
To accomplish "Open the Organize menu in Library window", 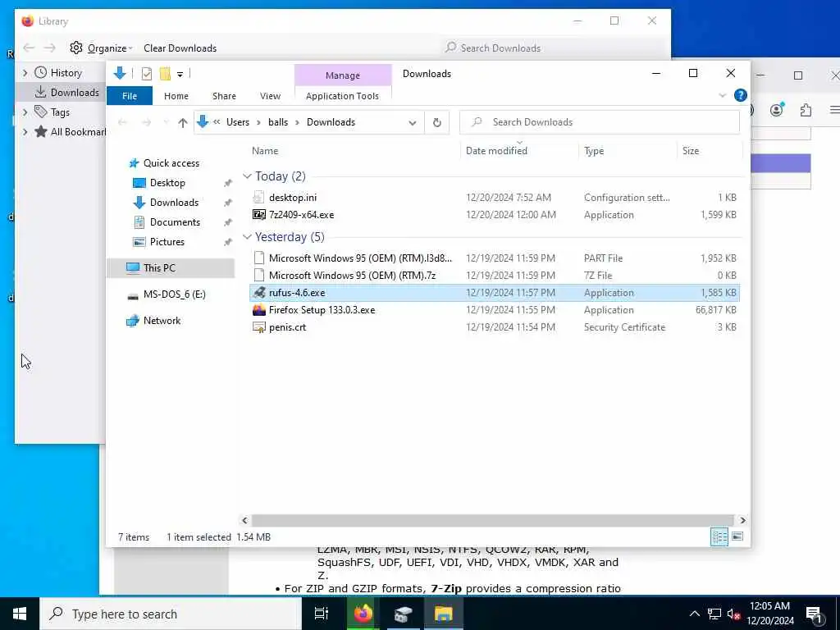I will tap(101, 48).
